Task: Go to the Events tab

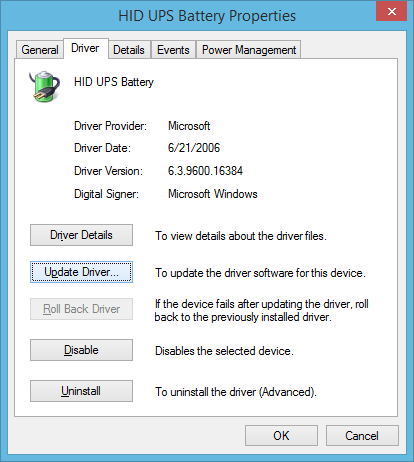Action: click(173, 50)
